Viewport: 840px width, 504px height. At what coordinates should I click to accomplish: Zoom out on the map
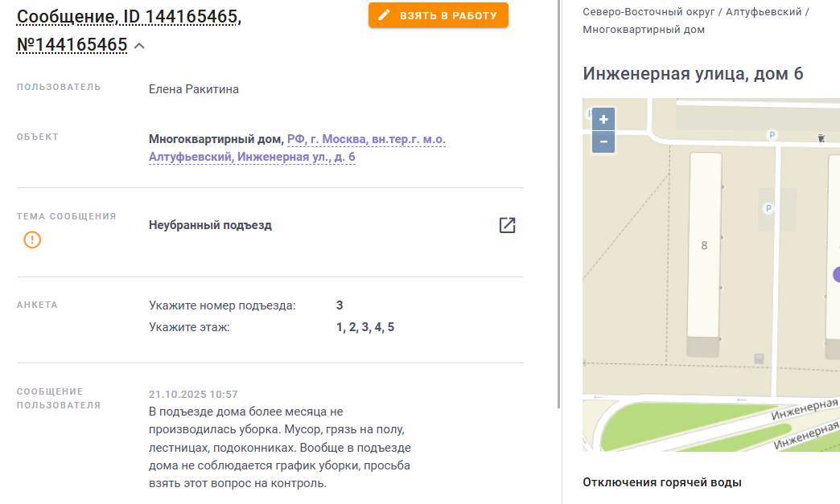(x=603, y=142)
